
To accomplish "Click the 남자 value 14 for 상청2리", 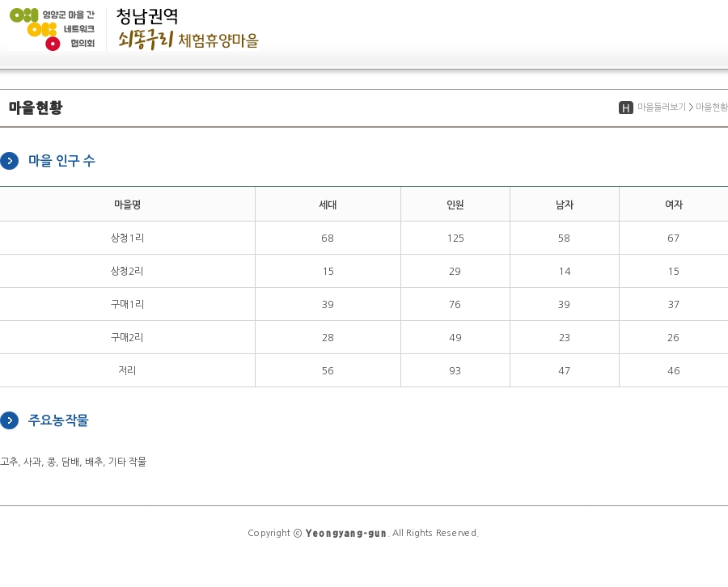I will pyautogui.click(x=564, y=271).
